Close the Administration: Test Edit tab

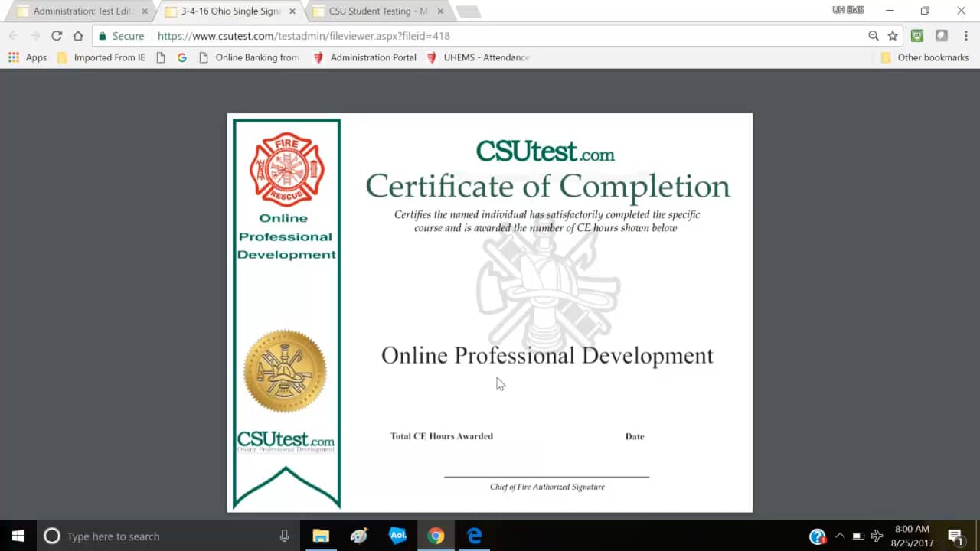coord(145,11)
